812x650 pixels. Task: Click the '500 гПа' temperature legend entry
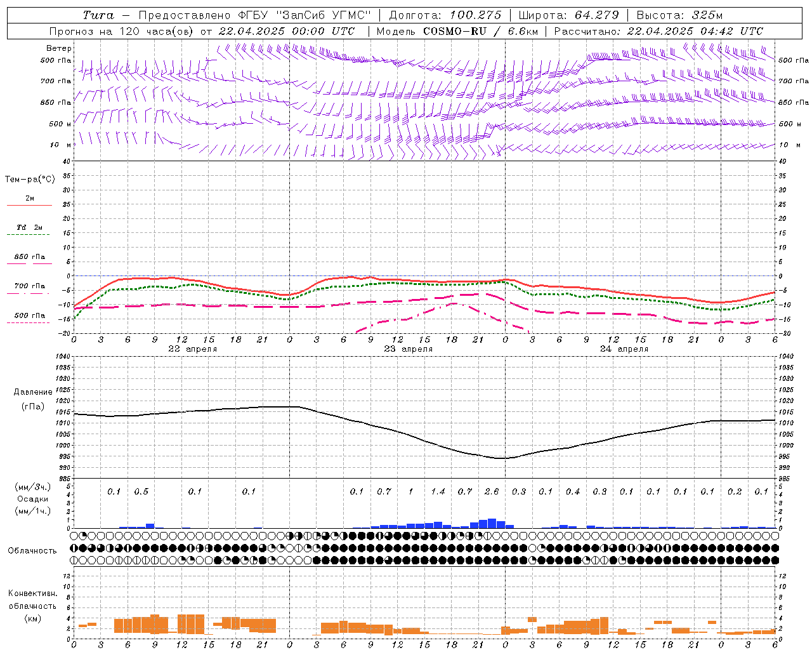click(x=30, y=315)
